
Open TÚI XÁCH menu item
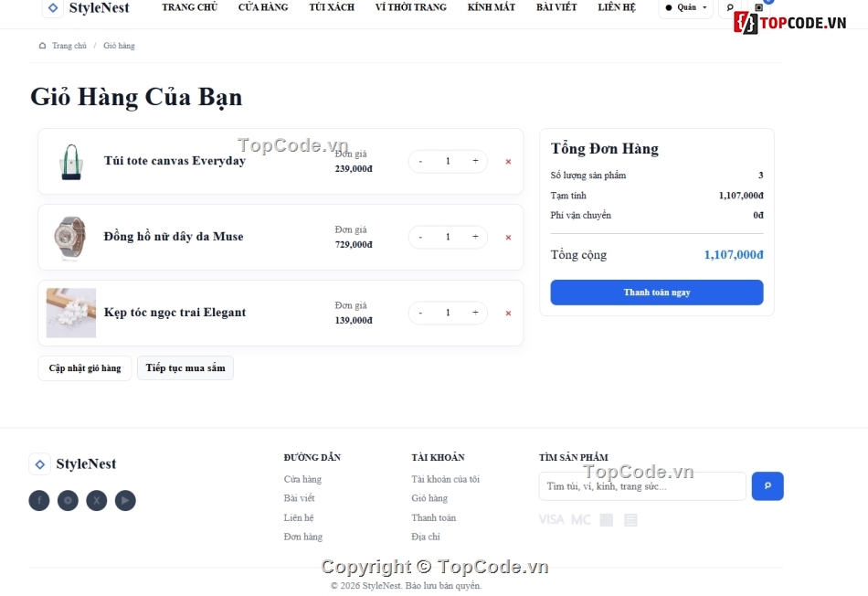[332, 7]
